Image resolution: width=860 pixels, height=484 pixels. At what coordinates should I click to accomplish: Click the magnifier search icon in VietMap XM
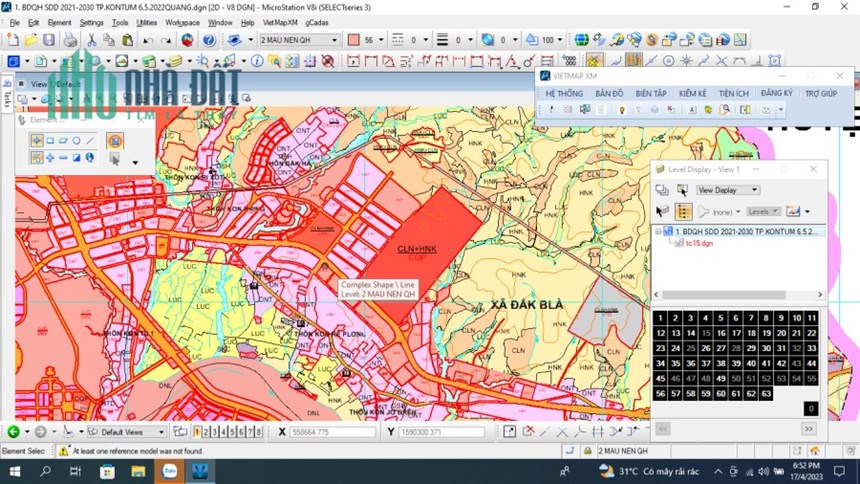point(725,110)
